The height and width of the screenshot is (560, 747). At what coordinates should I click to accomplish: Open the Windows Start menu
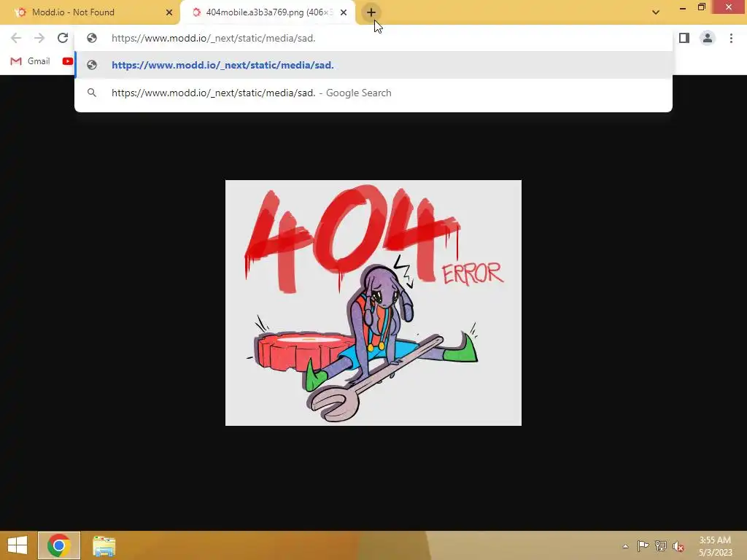tap(18, 545)
